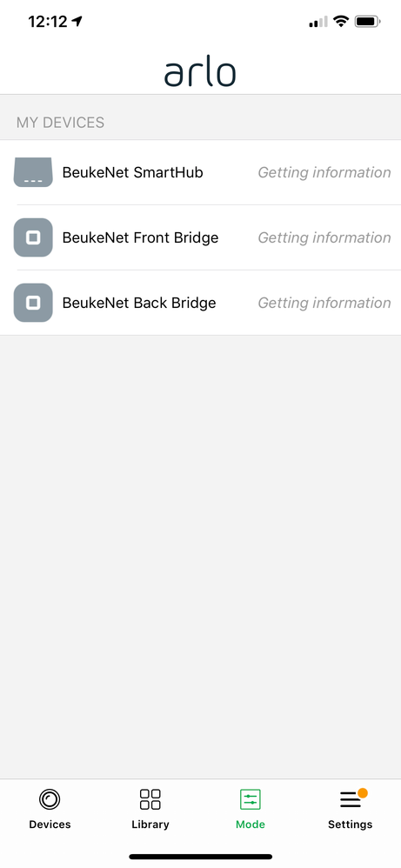
Task: Tap the location arrow beside the clock
Action: click(x=77, y=21)
